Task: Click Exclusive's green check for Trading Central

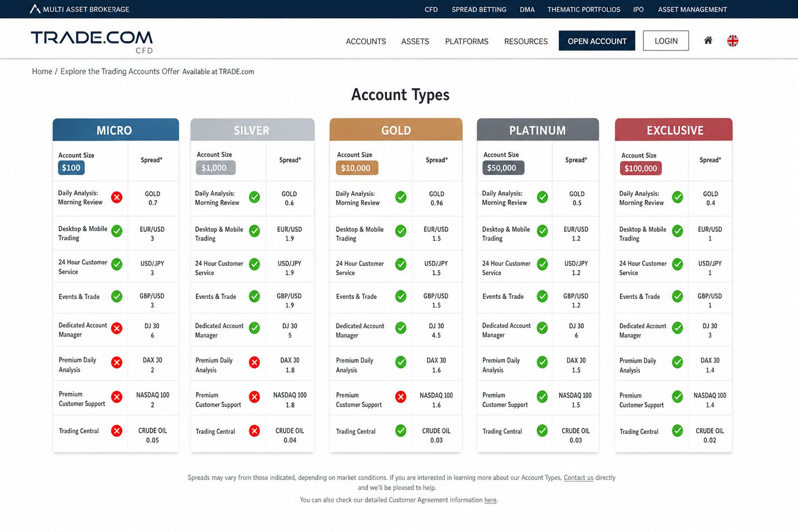Action: (677, 430)
